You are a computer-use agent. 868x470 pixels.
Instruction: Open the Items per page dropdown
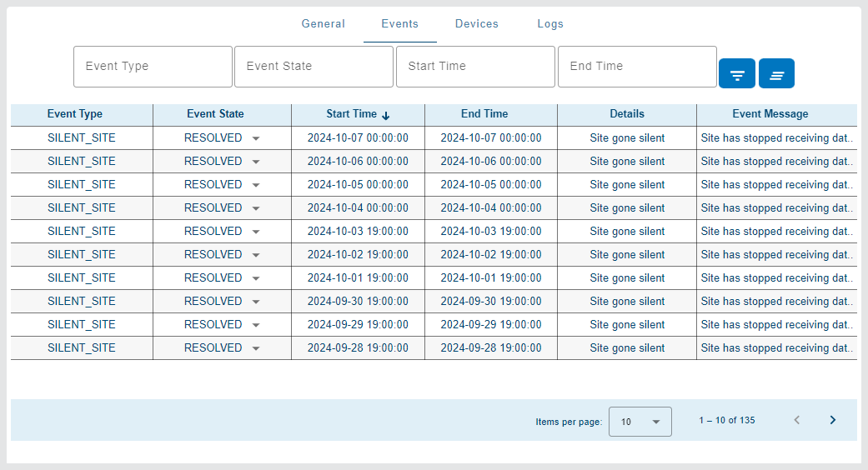(640, 422)
